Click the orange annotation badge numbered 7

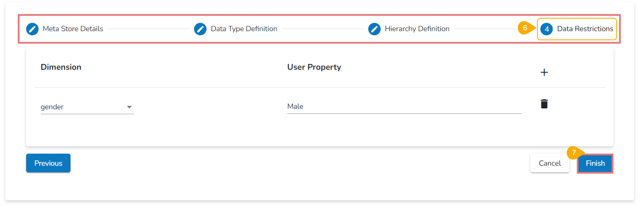tap(574, 153)
